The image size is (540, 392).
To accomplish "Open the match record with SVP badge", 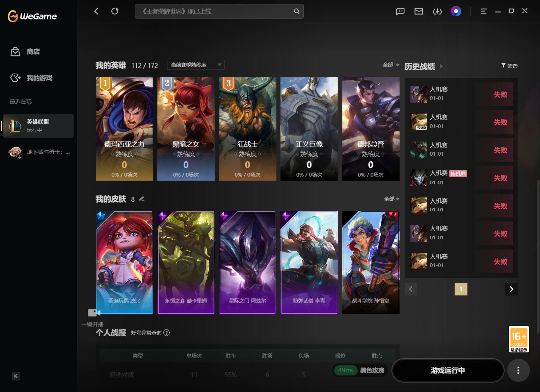I will pos(461,122).
